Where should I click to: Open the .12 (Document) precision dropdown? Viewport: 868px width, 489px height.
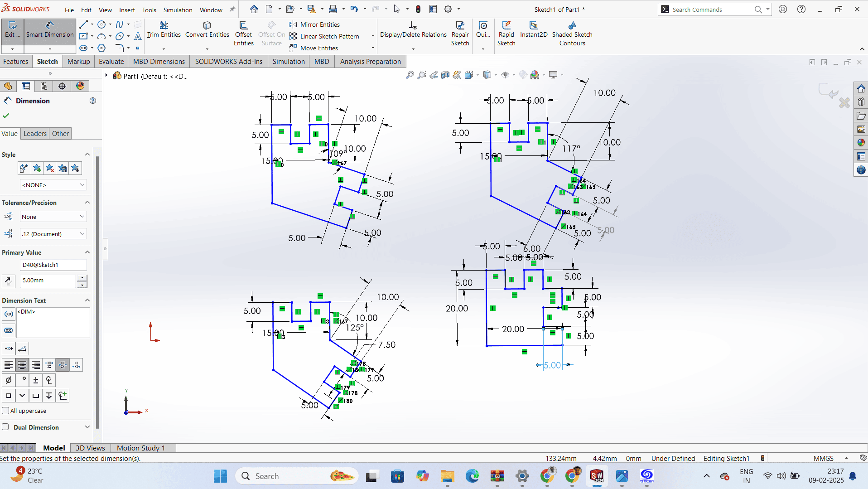(53, 234)
